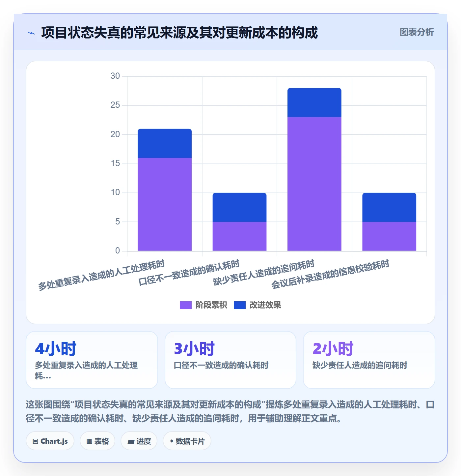The image size is (461, 476).
Task: Click blue bar segment for 口径不一致造成的确认耗时
Action: pyautogui.click(x=239, y=207)
